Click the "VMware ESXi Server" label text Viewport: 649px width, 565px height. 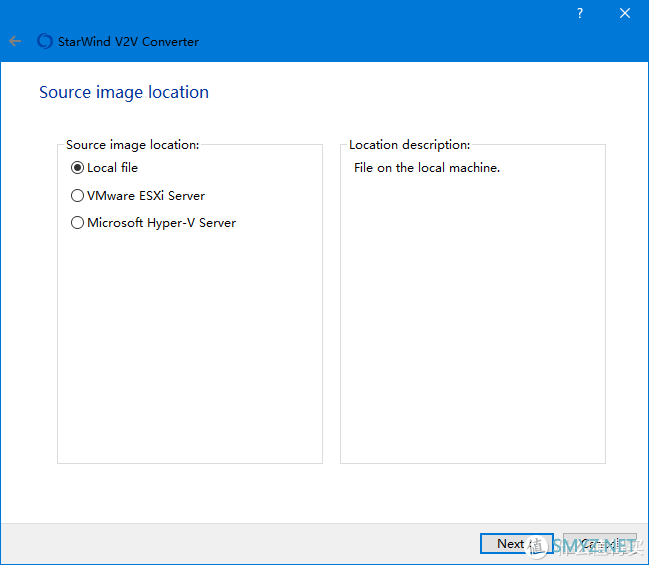[146, 196]
